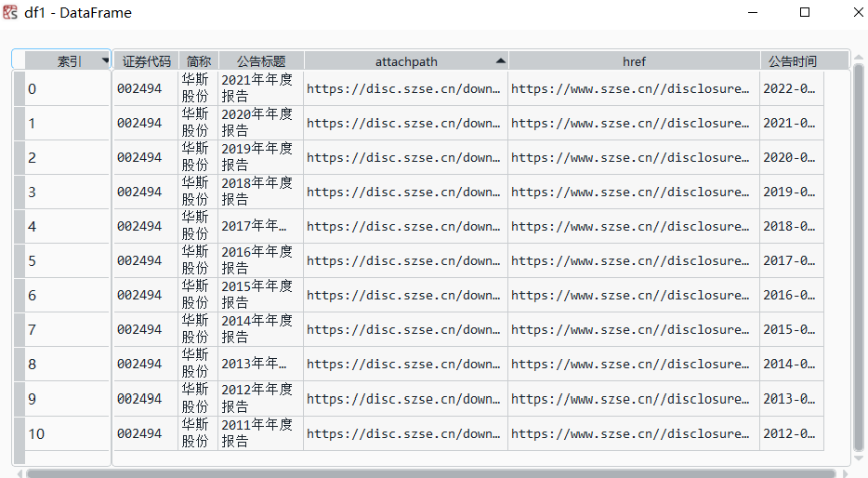Maximize the df1 DataFrame window
Image resolution: width=868 pixels, height=478 pixels.
point(805,12)
